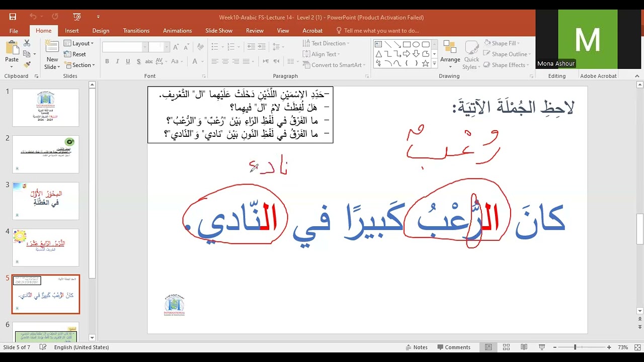Screen dimensions: 644x362
Task: Open the Shape Effects dropdown
Action: pos(507,65)
